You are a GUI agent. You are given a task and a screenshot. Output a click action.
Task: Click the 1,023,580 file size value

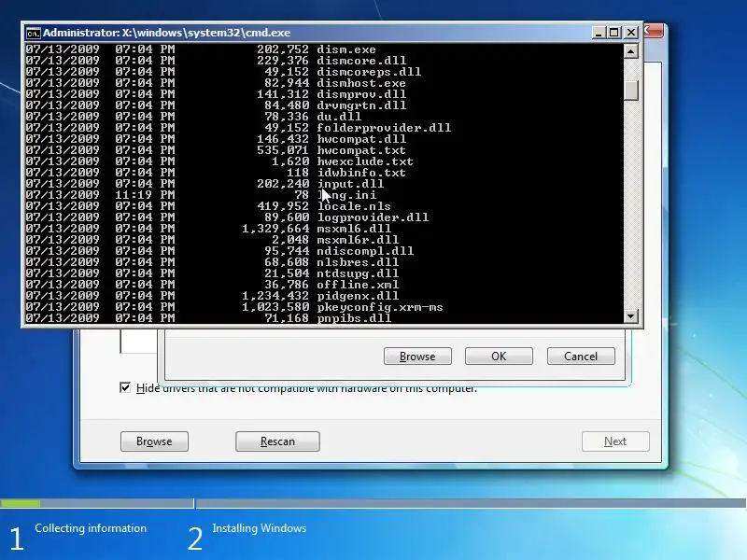[x=275, y=307]
